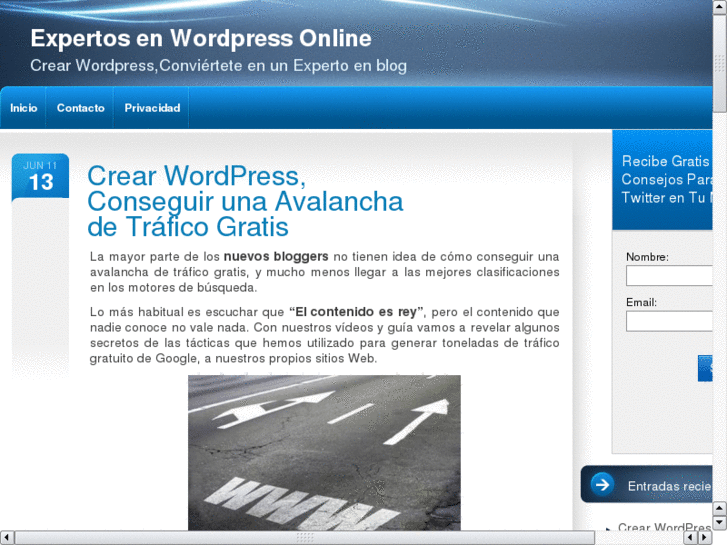This screenshot has width=727, height=545.
Task: Click the tagline Crear Wordpress, Conviértete en un Experto
Action: [x=218, y=65]
